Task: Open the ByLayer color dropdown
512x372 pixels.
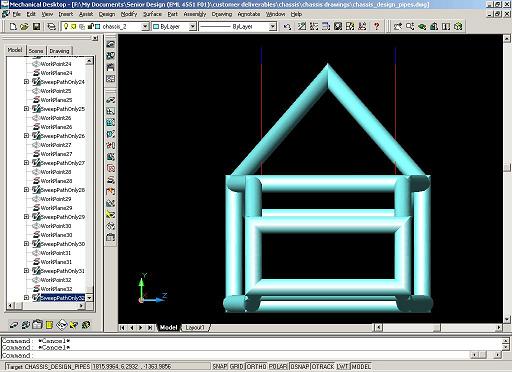Action: click(193, 27)
